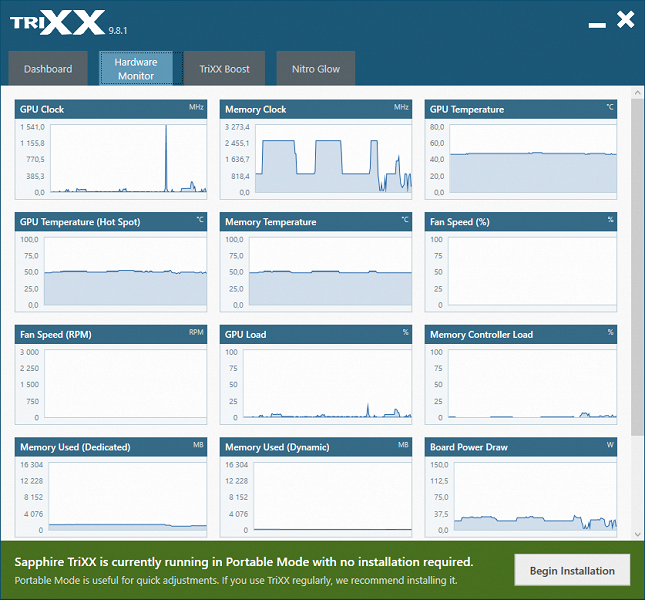645x600 pixels.
Task: Click the scrollbar up arrow
Action: tap(638, 93)
